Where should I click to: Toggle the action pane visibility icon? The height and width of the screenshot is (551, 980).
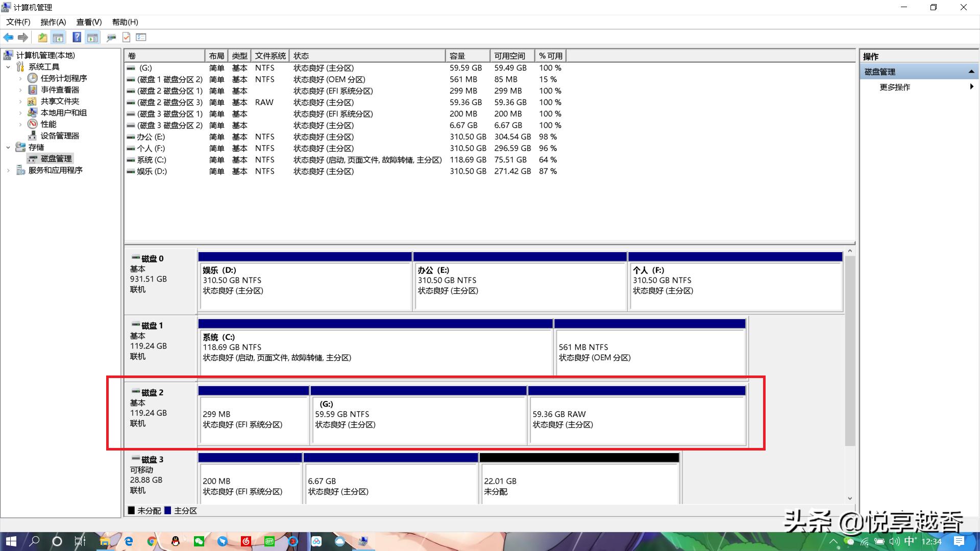pos(92,37)
